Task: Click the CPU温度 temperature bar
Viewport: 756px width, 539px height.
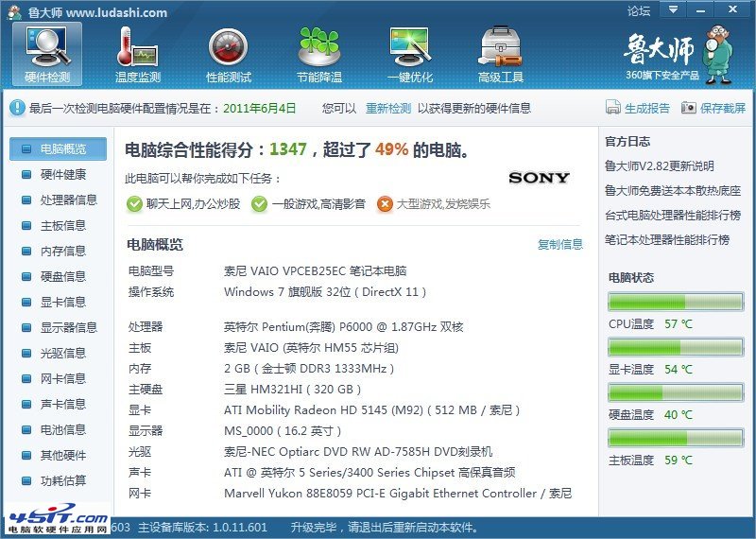Action: (676, 302)
